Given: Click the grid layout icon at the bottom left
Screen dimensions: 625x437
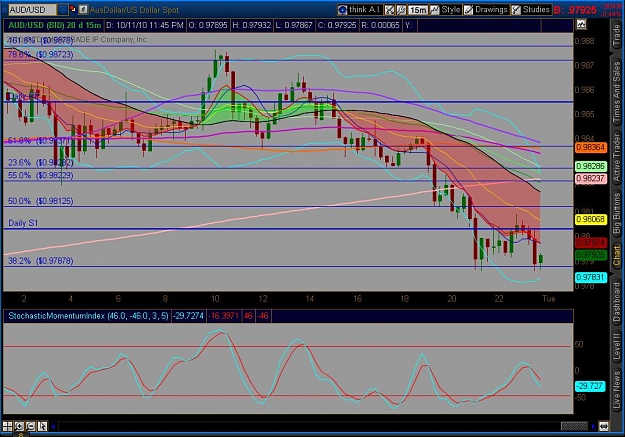Looking at the screenshot, I should coord(7,426).
